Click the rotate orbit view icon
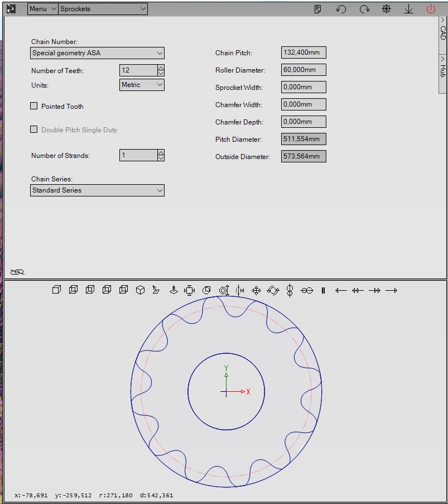 click(x=273, y=291)
